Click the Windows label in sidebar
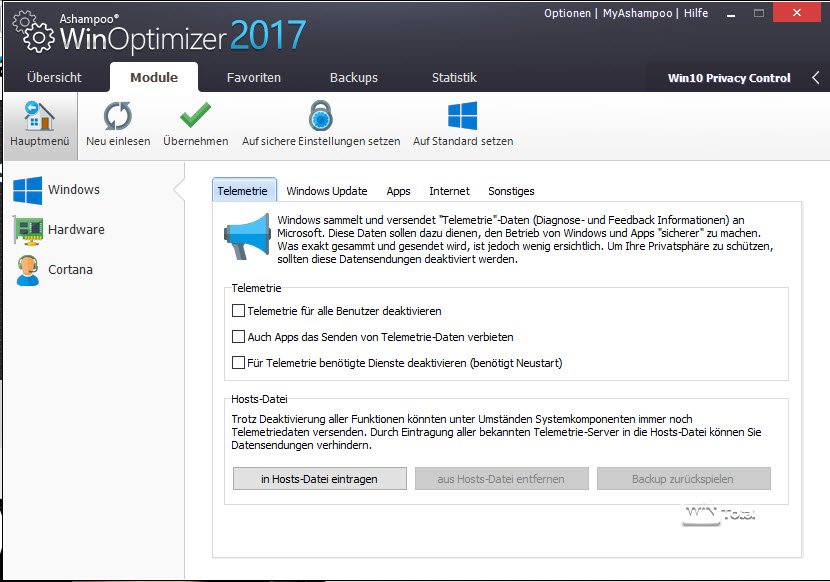830x582 pixels. coord(74,190)
